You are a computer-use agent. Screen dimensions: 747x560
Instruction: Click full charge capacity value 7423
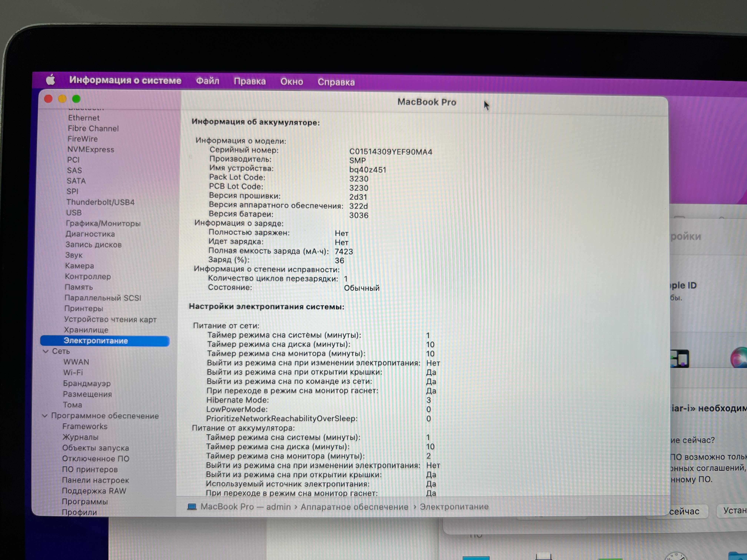click(344, 251)
